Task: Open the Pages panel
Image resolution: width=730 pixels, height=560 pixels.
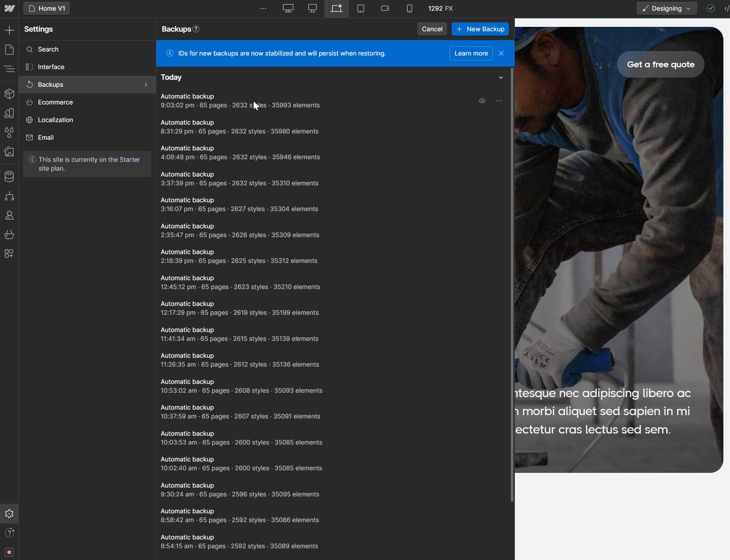Action: click(9, 49)
